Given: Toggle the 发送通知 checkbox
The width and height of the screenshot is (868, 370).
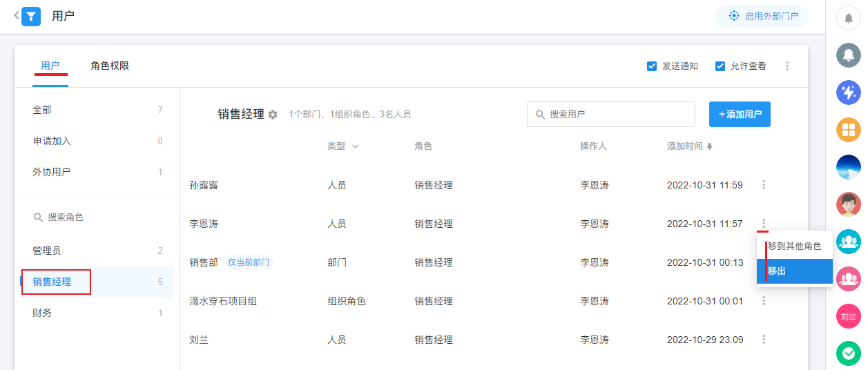Looking at the screenshot, I should tap(651, 66).
